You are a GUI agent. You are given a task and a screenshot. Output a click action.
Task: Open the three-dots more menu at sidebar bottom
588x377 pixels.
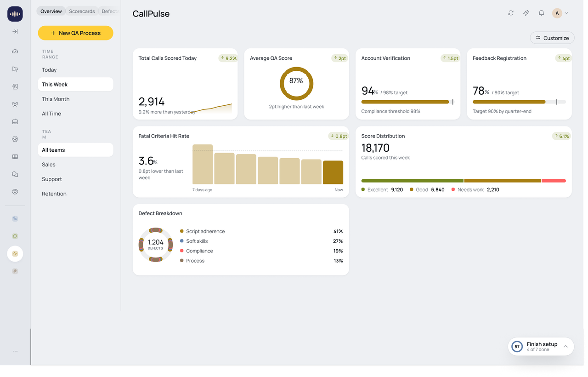pyautogui.click(x=15, y=351)
